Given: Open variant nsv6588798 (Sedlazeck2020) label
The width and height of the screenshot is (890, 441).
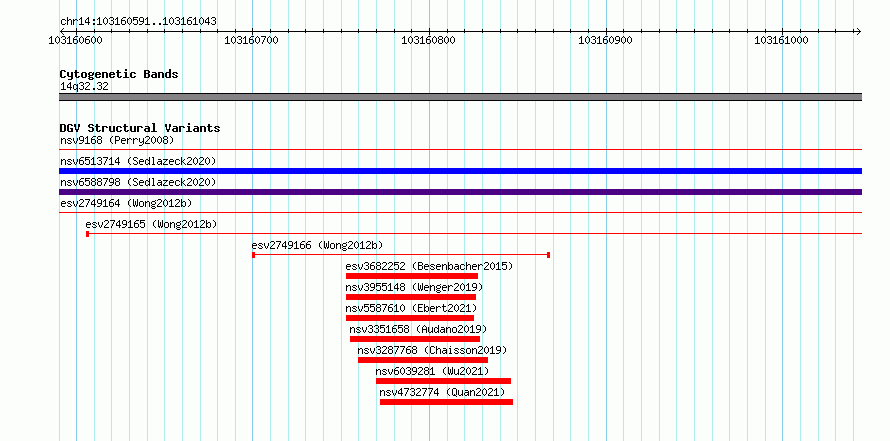Looking at the screenshot, I should pos(138,182).
